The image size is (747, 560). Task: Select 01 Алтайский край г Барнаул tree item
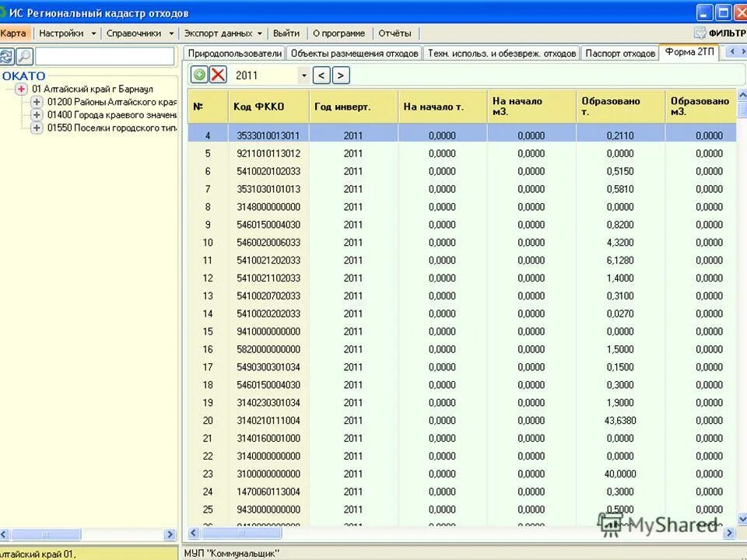pyautogui.click(x=93, y=89)
